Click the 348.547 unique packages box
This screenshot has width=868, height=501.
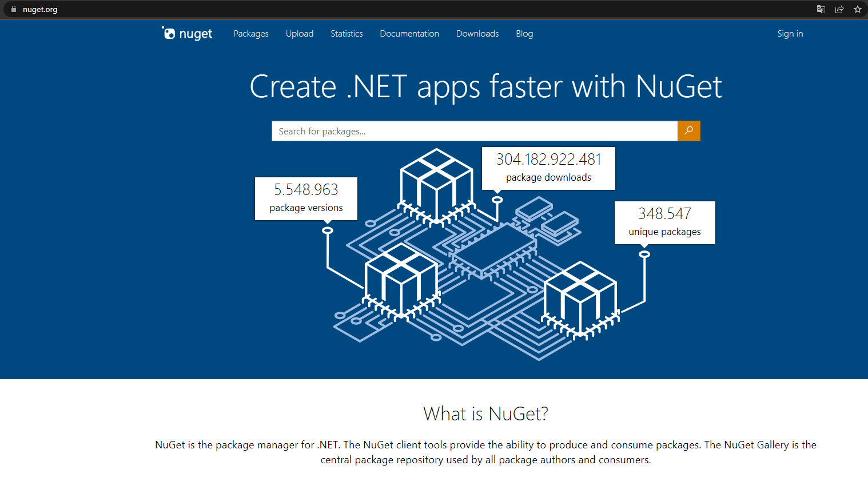point(664,222)
